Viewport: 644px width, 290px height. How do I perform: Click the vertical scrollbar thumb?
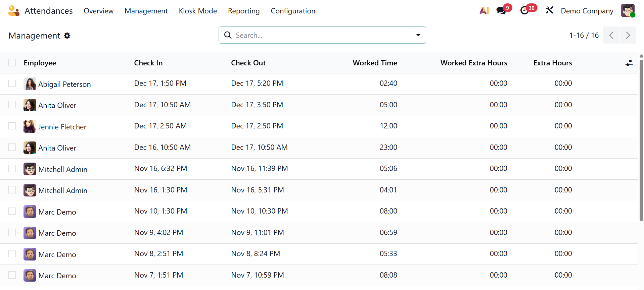click(641, 140)
